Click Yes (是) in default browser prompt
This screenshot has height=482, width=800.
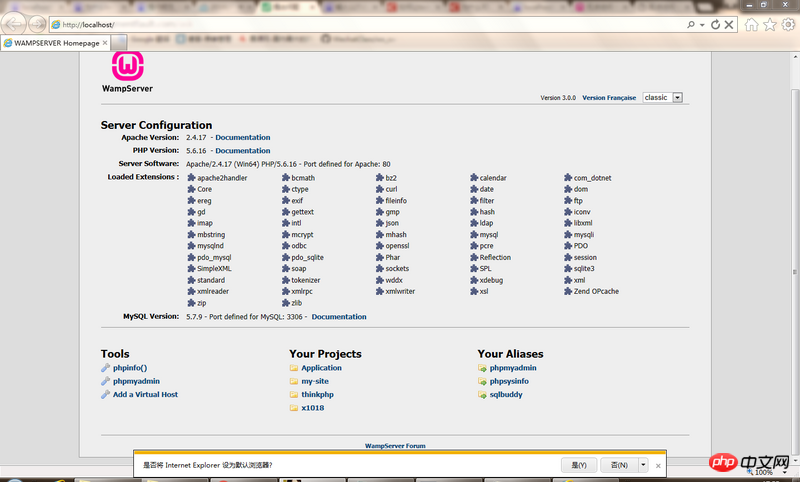(x=579, y=465)
